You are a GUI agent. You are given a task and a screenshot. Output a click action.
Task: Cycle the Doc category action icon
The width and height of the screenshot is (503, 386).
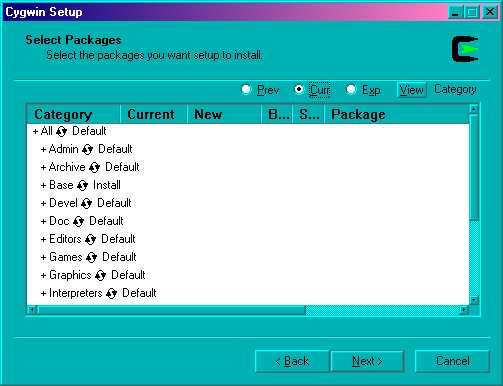pyautogui.click(x=79, y=222)
